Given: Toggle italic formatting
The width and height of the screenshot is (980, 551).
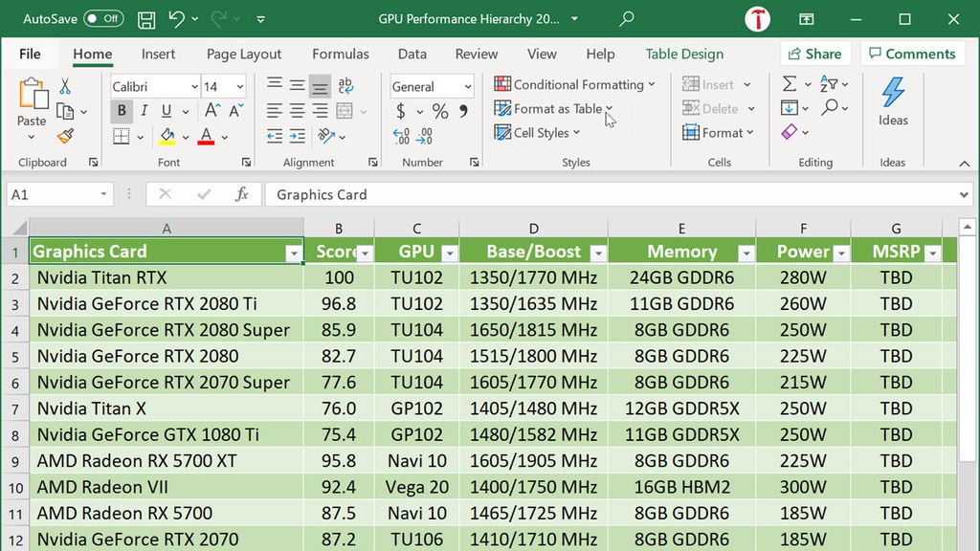Looking at the screenshot, I should [142, 110].
